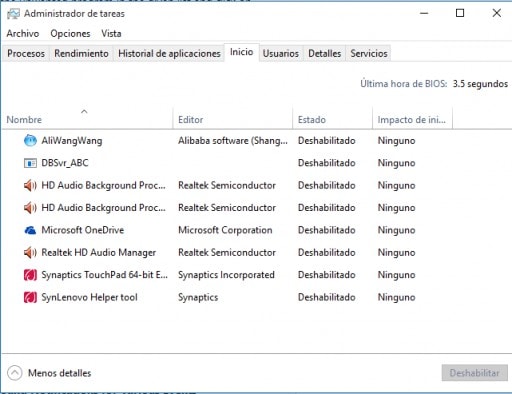Viewport: 512px width, 394px height.
Task: Select the AliWangWang startup entry name
Action: tap(72, 141)
